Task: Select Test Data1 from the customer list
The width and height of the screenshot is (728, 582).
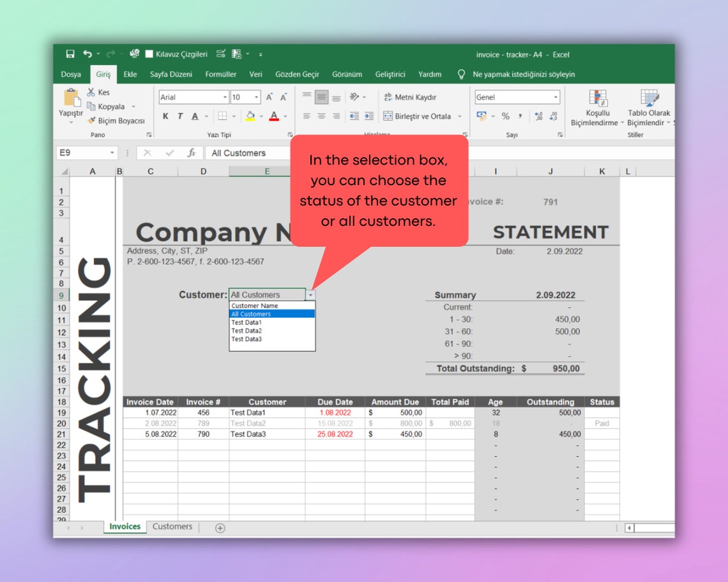Action: click(246, 322)
